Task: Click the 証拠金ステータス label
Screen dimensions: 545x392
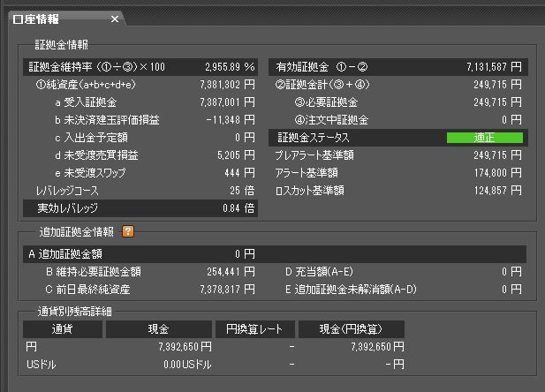Action: tap(314, 138)
